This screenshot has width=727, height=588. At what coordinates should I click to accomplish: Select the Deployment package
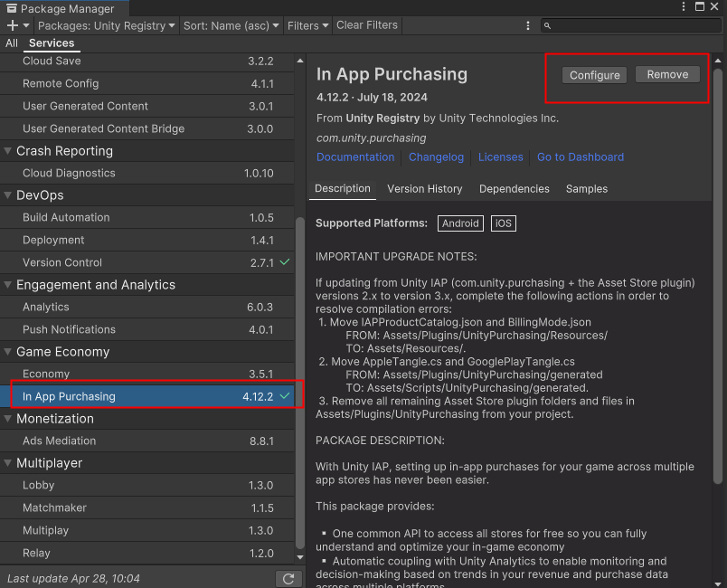click(147, 241)
